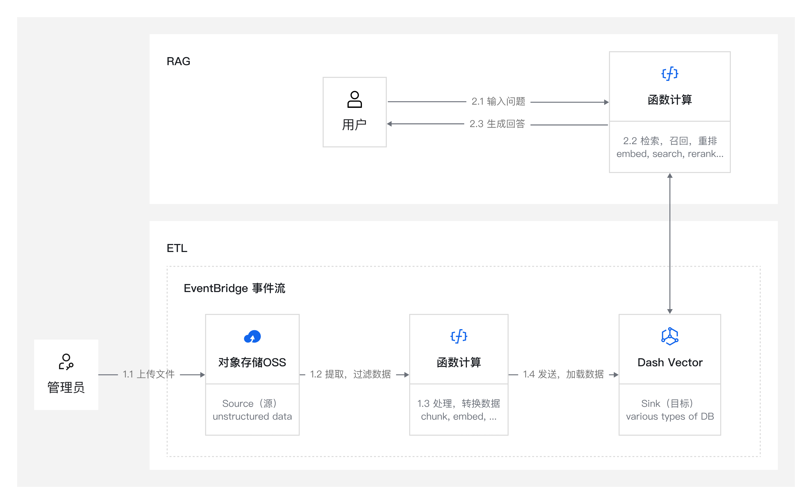Click the 2.1 输入问题 arrow label
The image size is (812, 504).
tap(498, 101)
